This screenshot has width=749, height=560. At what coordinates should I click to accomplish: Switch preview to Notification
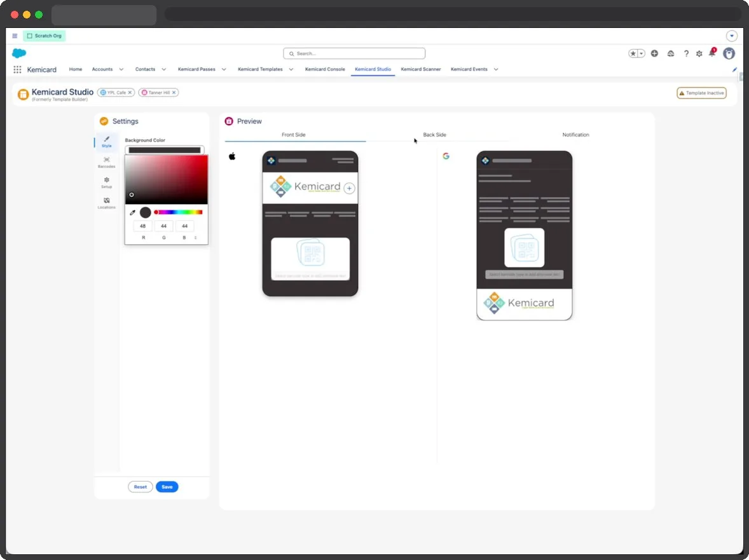click(x=575, y=135)
